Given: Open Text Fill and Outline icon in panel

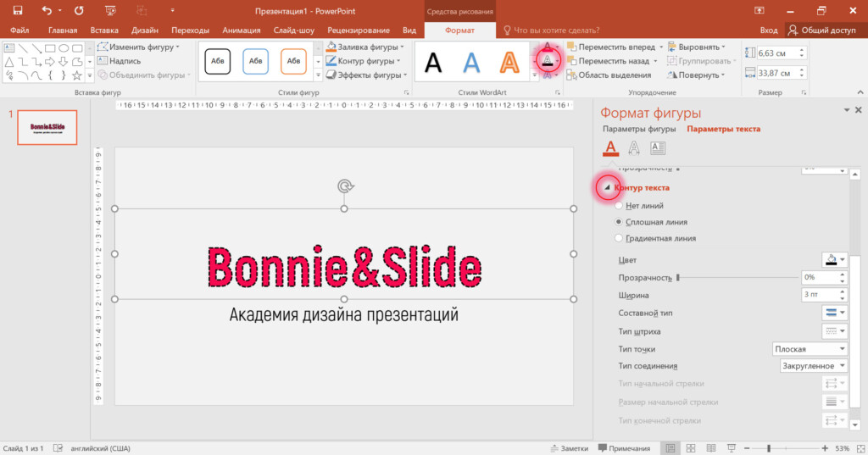Looking at the screenshot, I should pos(609,148).
